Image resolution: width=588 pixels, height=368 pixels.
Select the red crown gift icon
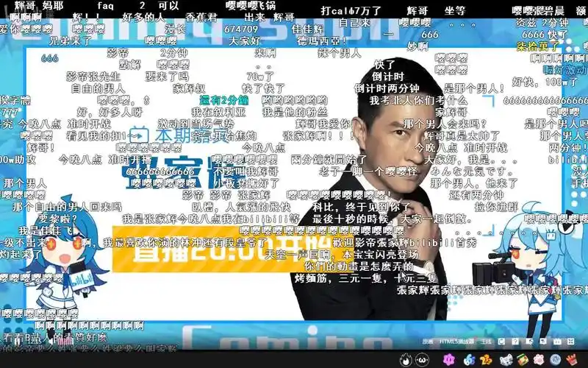(x=572, y=360)
